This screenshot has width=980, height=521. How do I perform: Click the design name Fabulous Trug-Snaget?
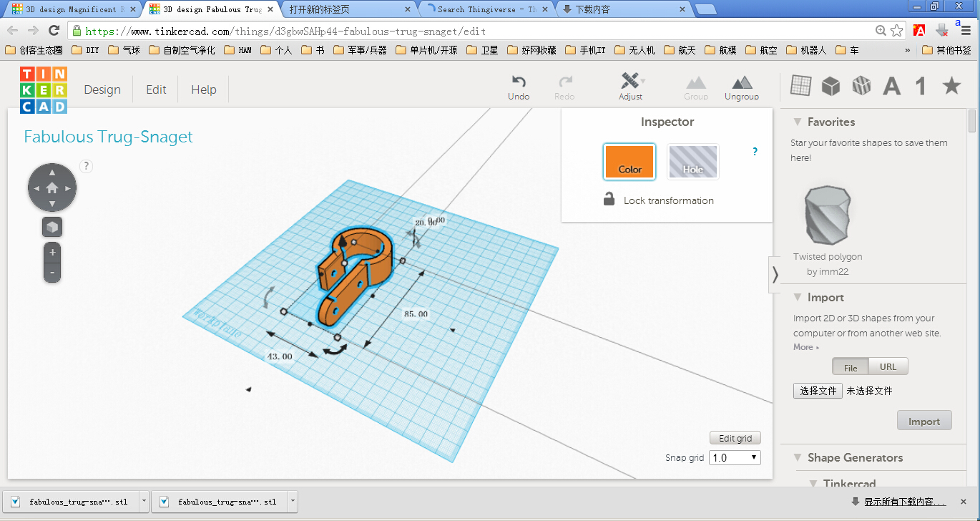[108, 137]
